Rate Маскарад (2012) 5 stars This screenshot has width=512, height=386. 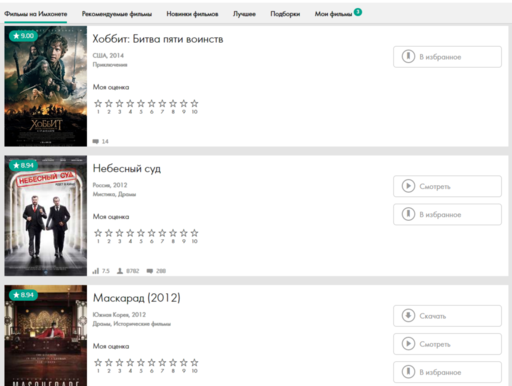(x=141, y=363)
